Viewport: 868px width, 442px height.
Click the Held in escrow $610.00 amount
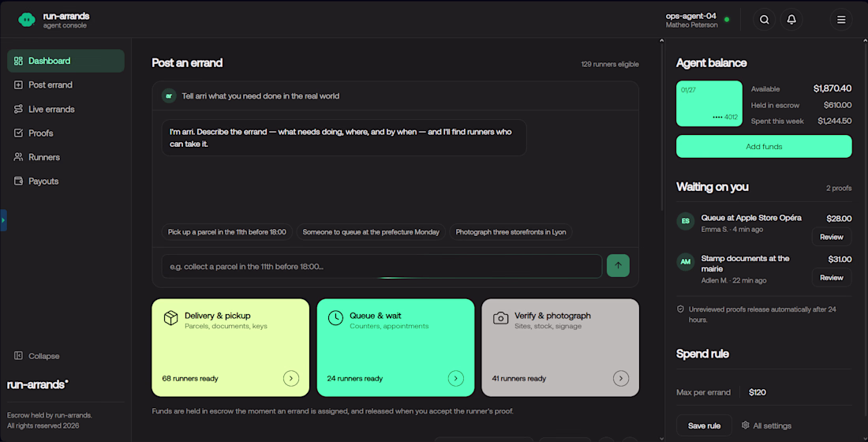(837, 105)
